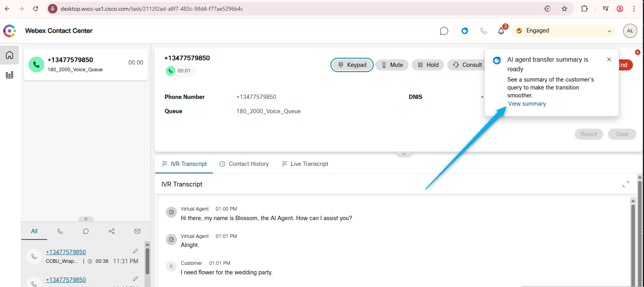Expand the IVR Transcript panel to fullscreen
The image size is (644, 287).
point(625,184)
